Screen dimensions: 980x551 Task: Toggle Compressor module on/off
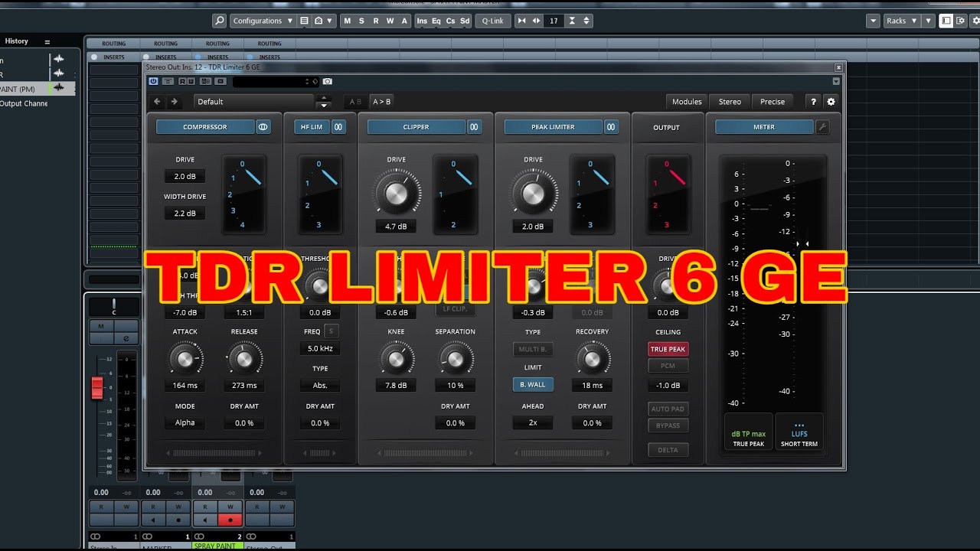205,127
